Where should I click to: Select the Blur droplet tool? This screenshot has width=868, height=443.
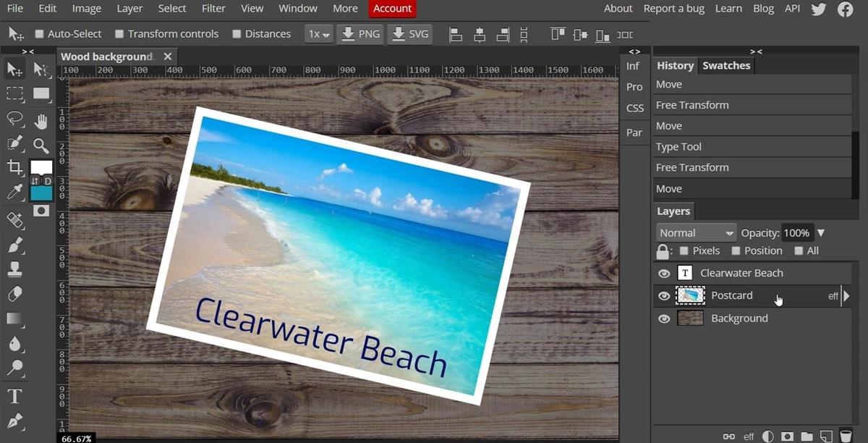click(x=14, y=343)
